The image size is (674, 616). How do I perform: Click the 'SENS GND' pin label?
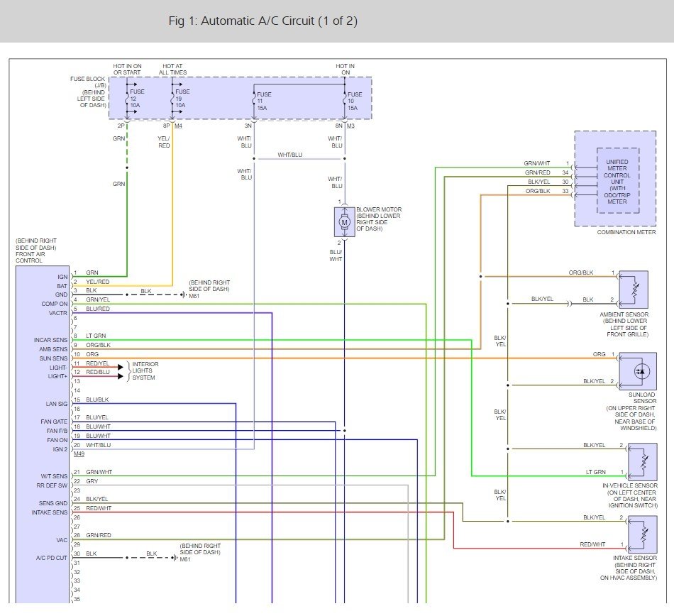tap(53, 503)
